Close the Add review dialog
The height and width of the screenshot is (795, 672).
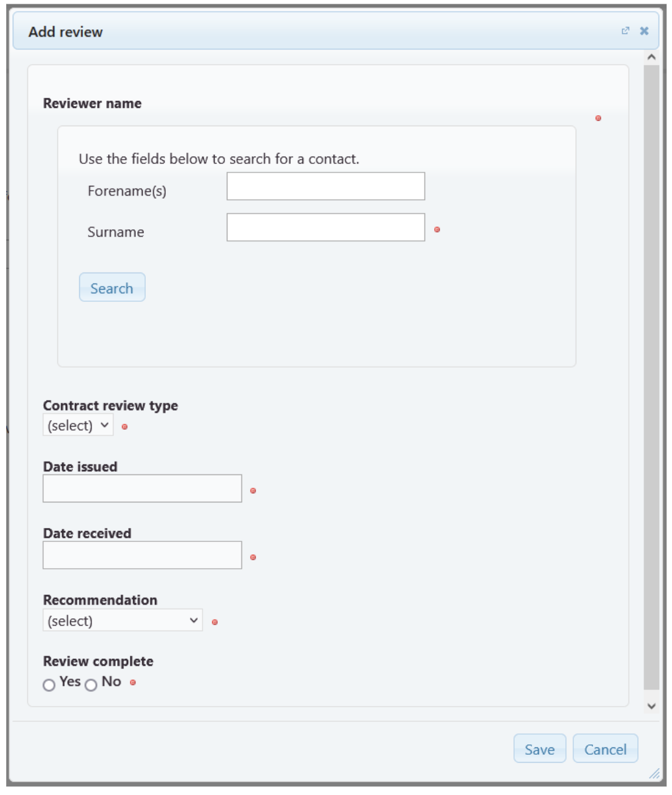pos(644,31)
